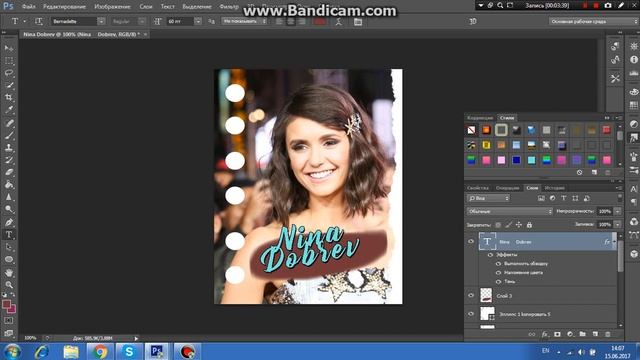
Task: Click Create warped text icon
Action: tap(338, 22)
